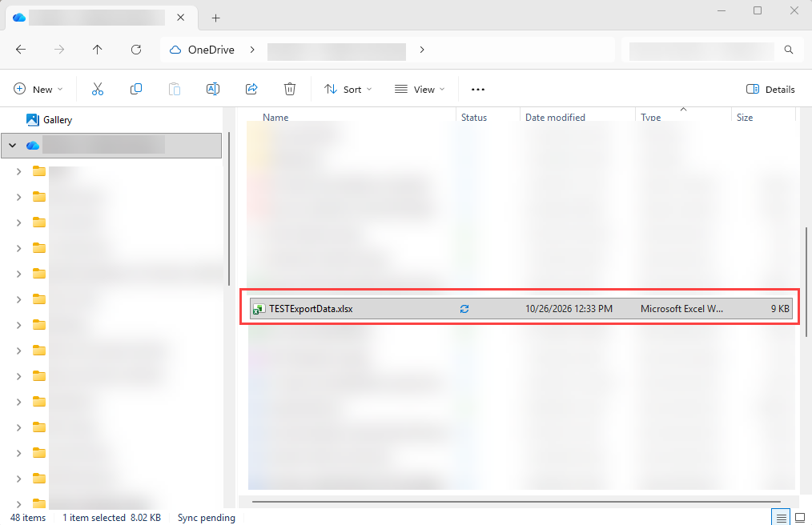Click the OneDrive cloud icon in address bar

[175, 50]
